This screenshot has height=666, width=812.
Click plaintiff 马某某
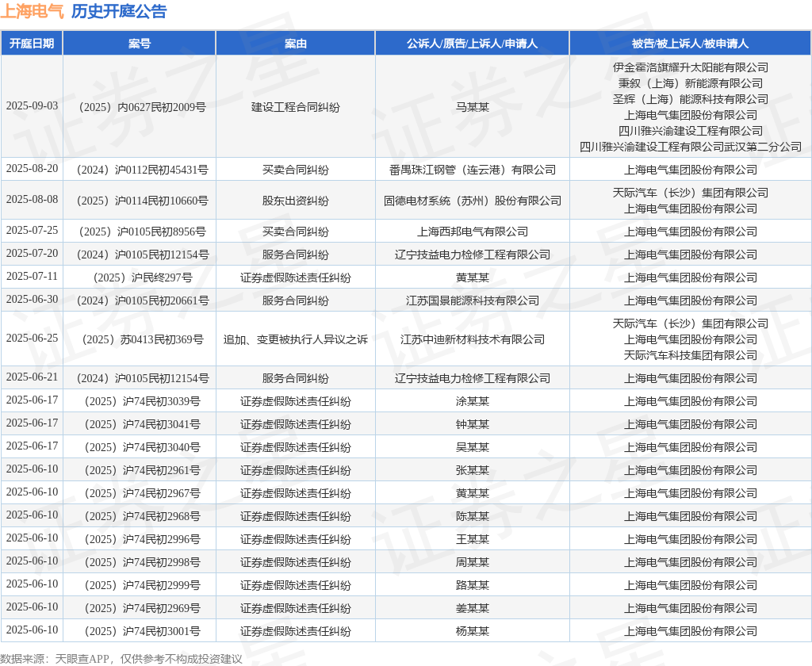[x=472, y=107]
